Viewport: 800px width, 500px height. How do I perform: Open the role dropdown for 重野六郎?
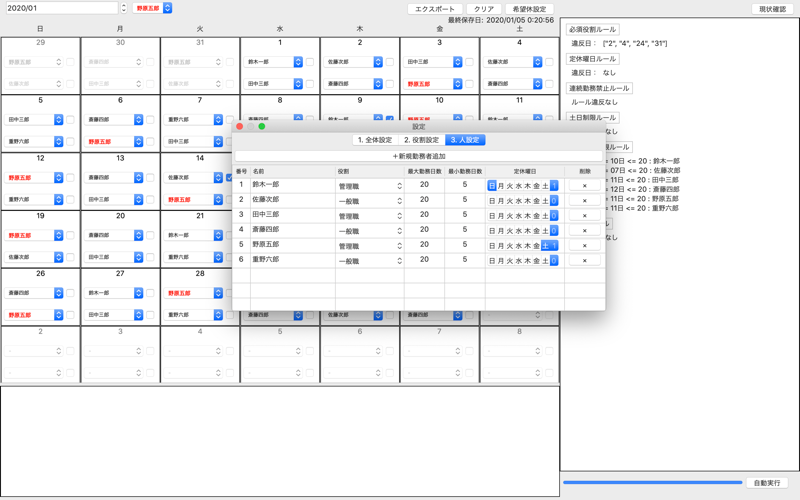point(370,261)
